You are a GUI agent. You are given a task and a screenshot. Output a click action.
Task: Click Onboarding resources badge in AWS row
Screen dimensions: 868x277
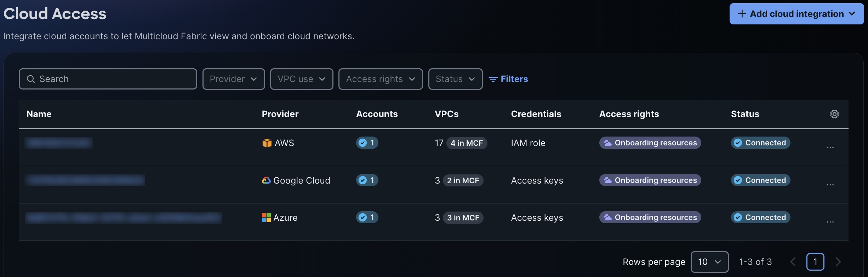pos(650,143)
